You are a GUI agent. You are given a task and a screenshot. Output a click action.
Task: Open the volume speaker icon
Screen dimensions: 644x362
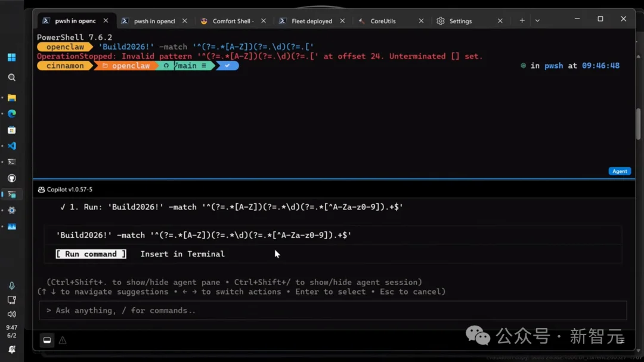point(11,314)
